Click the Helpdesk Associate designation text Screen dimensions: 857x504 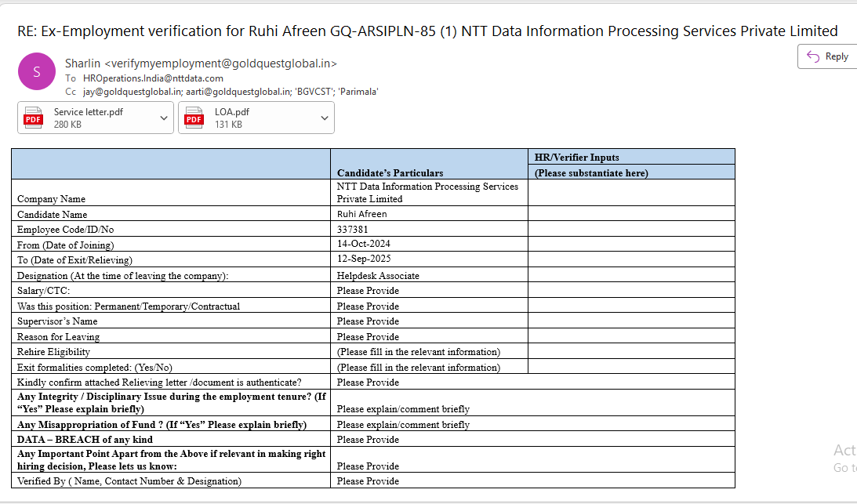(378, 276)
